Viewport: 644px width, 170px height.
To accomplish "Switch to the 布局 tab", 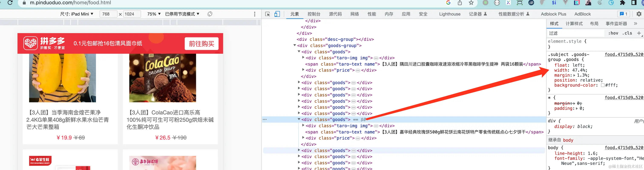I will tap(594, 23).
